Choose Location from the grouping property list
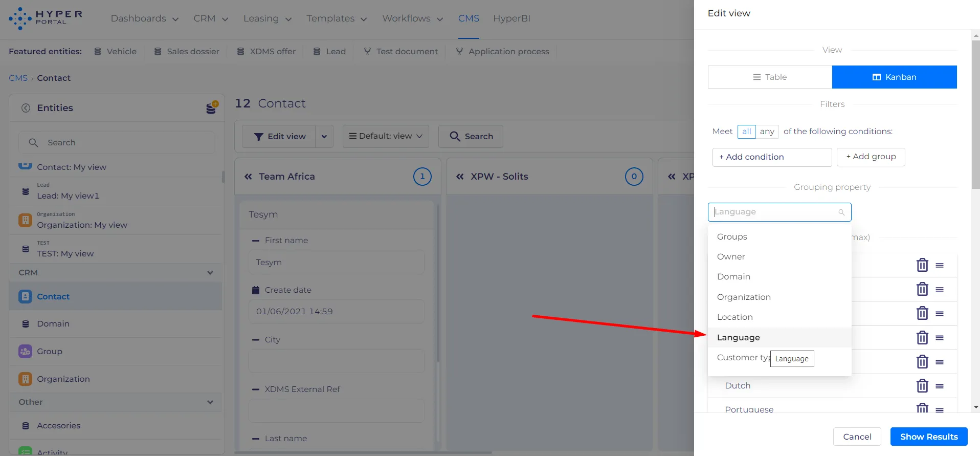 click(x=779, y=317)
